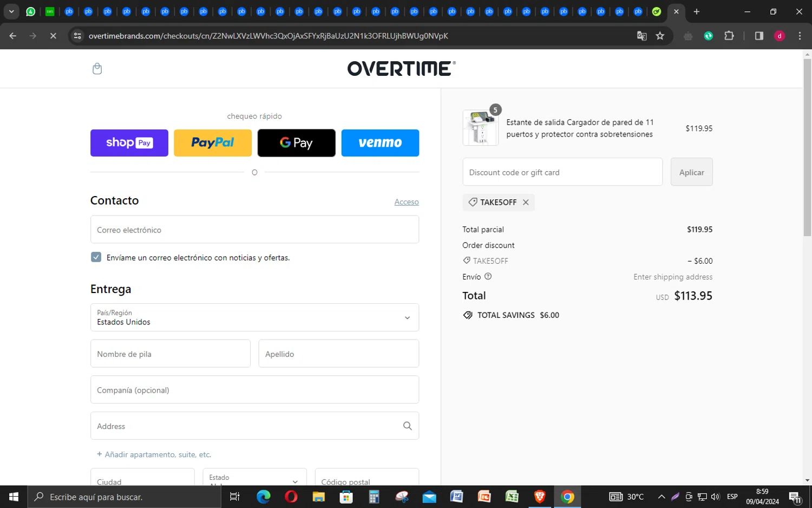Select Google Pay checkout button
The image size is (812, 508).
tap(296, 143)
